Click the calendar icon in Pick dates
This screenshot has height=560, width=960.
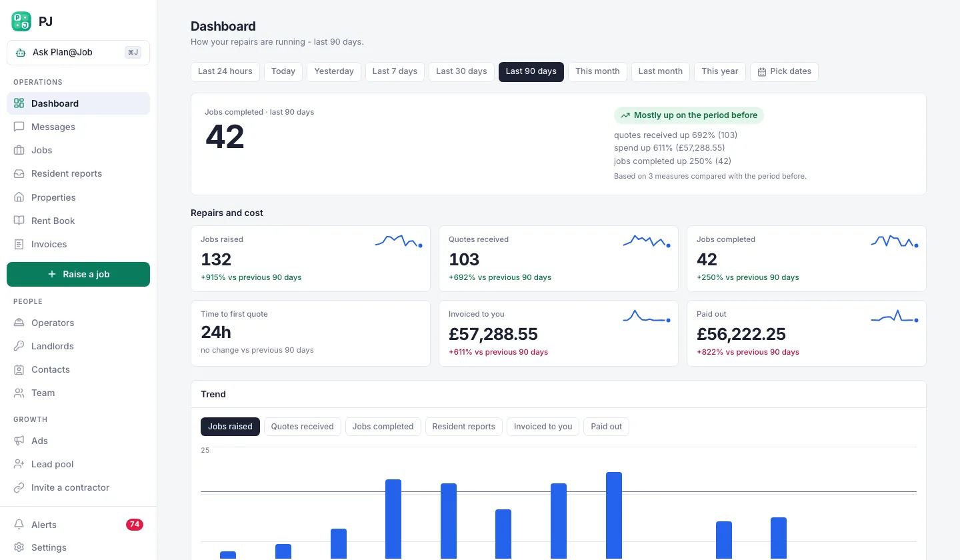pyautogui.click(x=762, y=72)
